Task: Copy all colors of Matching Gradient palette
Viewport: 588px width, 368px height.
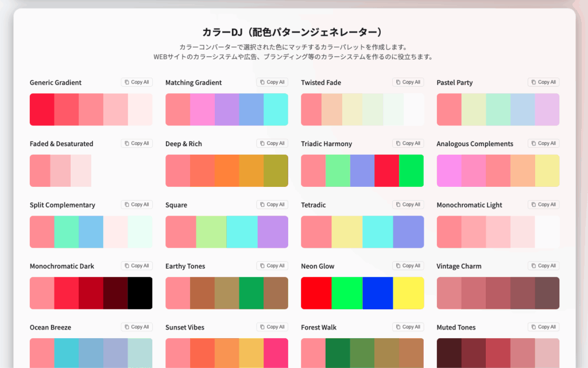Action: coord(272,82)
